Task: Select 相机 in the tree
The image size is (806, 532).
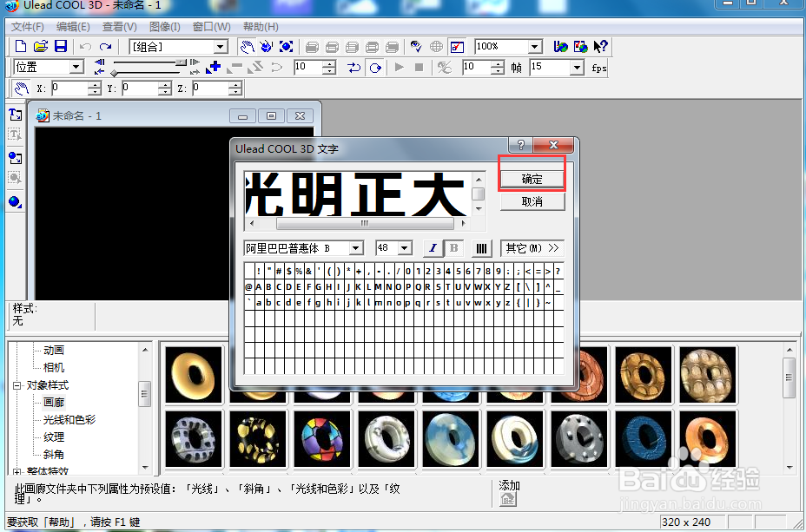Action: pos(54,368)
